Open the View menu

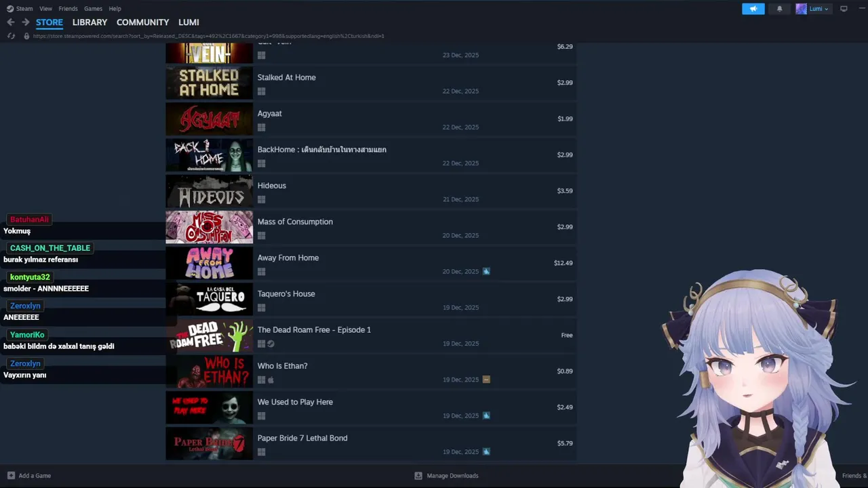(x=45, y=9)
